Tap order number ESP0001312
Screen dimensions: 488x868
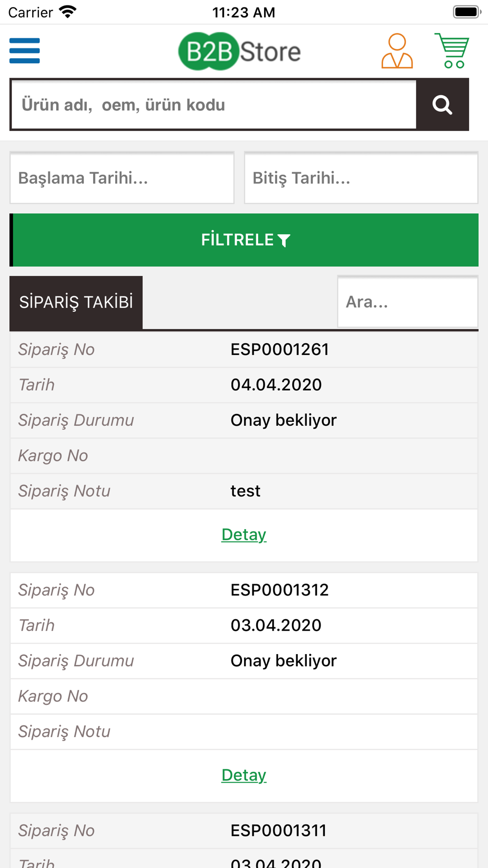coord(280,590)
